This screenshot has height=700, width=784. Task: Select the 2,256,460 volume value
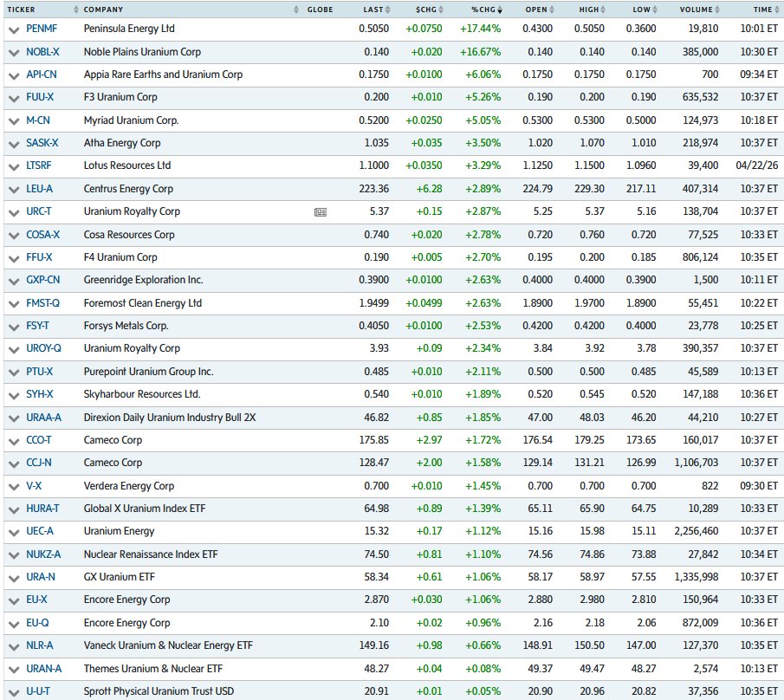[x=696, y=531]
